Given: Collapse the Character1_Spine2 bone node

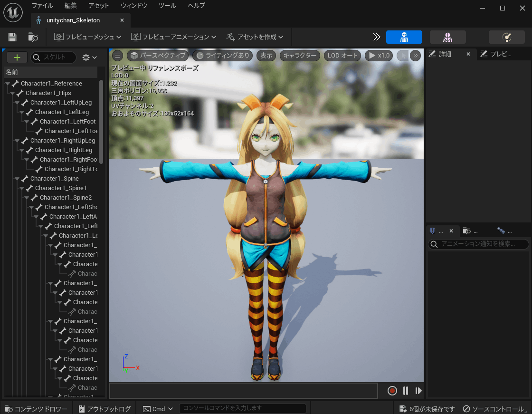Looking at the screenshot, I should 26,198.
